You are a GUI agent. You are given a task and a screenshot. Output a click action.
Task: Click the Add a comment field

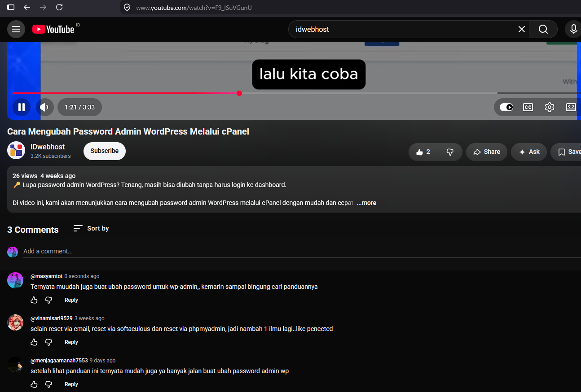tap(302, 251)
